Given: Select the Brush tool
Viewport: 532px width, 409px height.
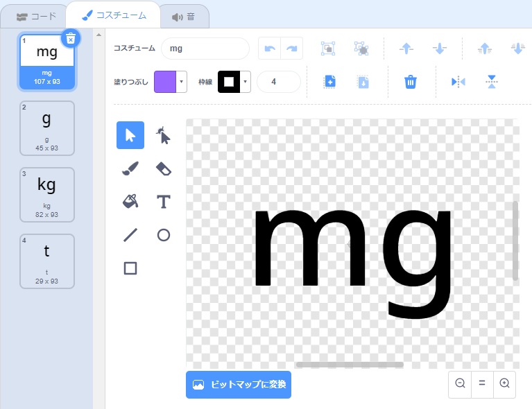Looking at the screenshot, I should pos(130,168).
